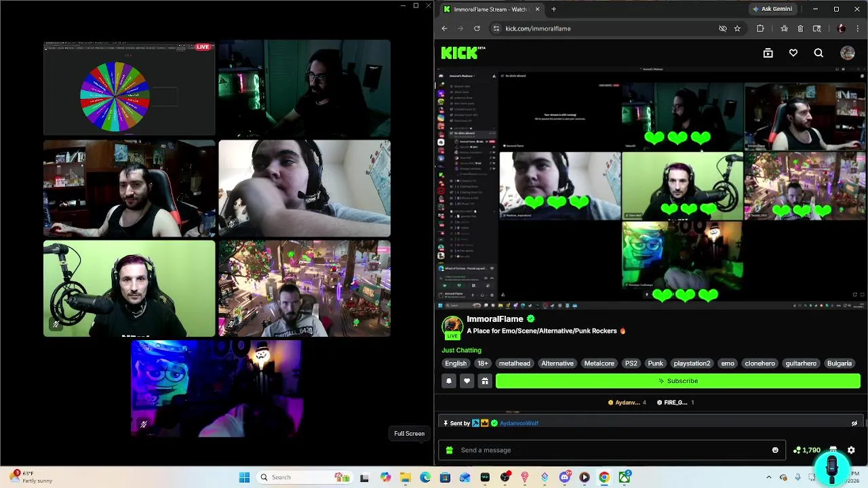
Task: Select the Bulgaria tag
Action: click(840, 363)
